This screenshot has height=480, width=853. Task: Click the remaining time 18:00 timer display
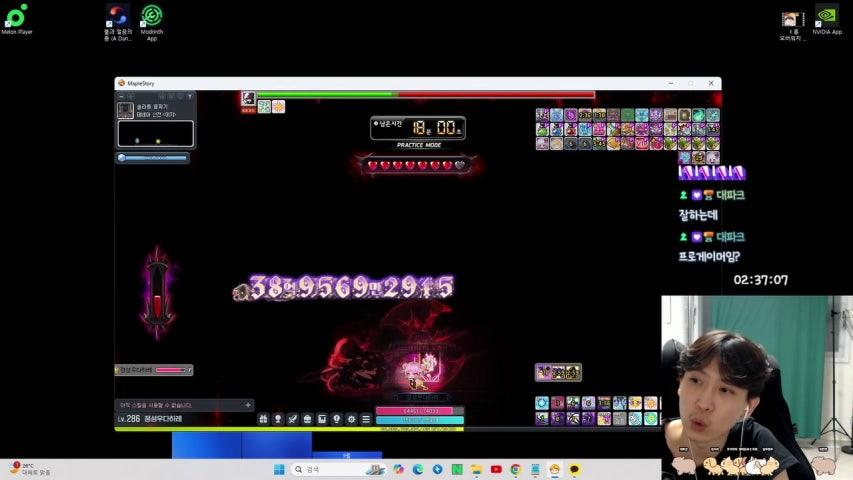point(418,128)
